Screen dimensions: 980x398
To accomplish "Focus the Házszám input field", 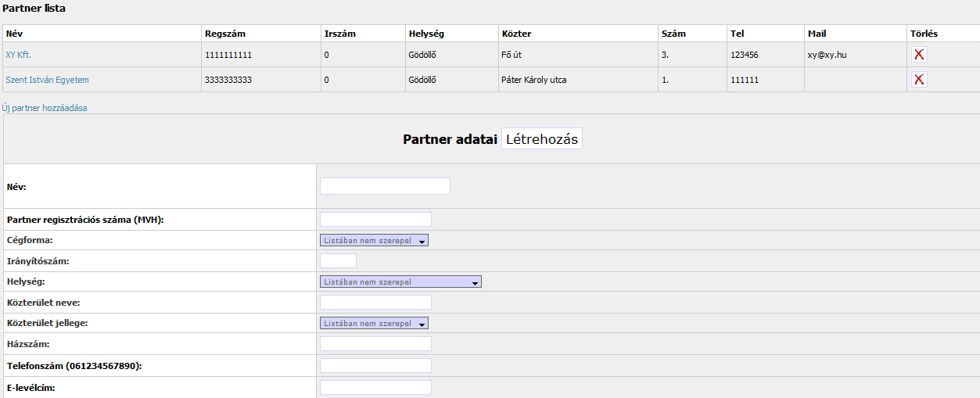I will click(x=376, y=343).
